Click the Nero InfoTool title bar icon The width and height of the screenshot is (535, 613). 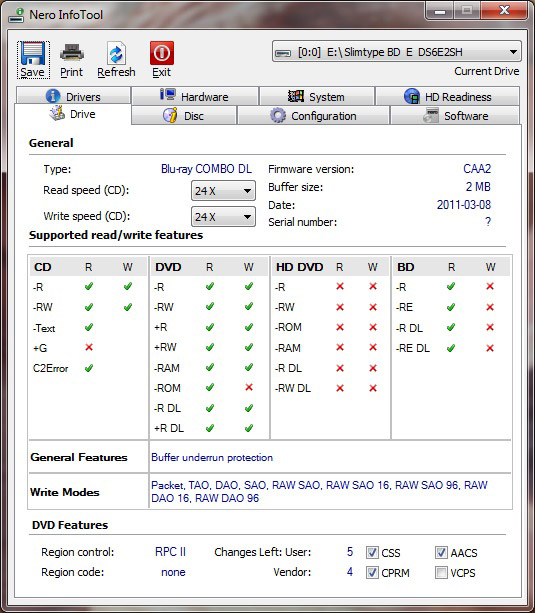click(x=16, y=15)
